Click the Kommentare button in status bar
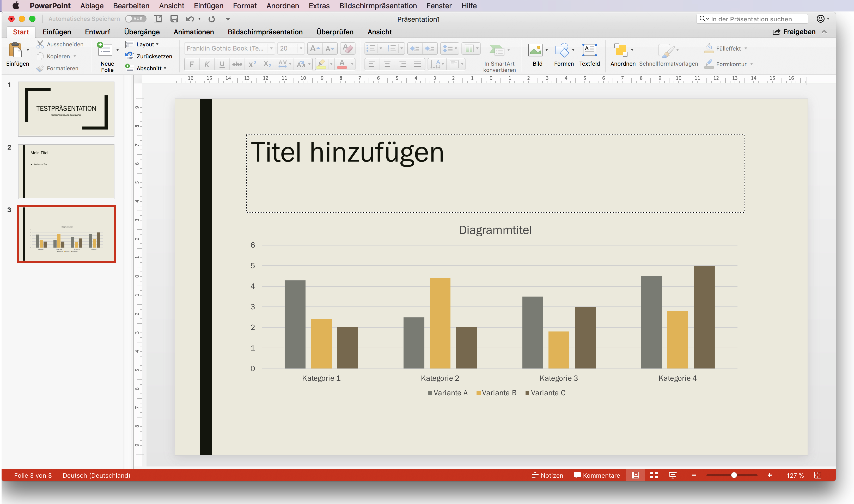 [x=597, y=475]
